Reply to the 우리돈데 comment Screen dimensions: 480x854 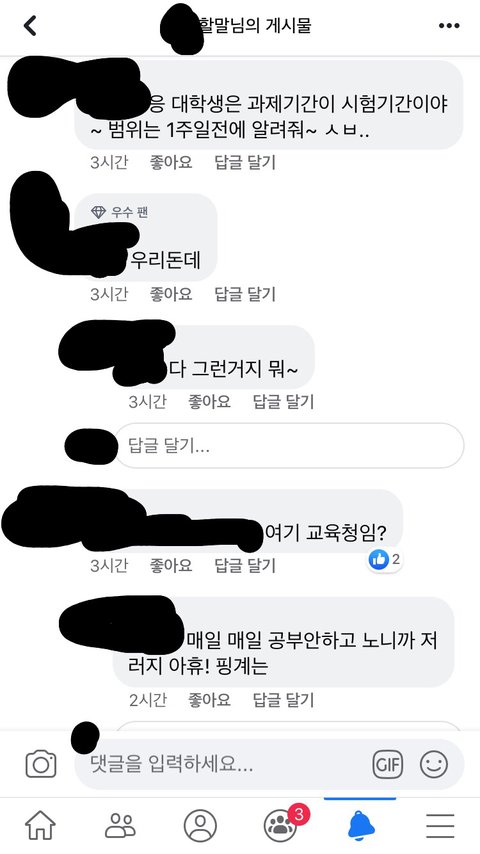click(245, 294)
